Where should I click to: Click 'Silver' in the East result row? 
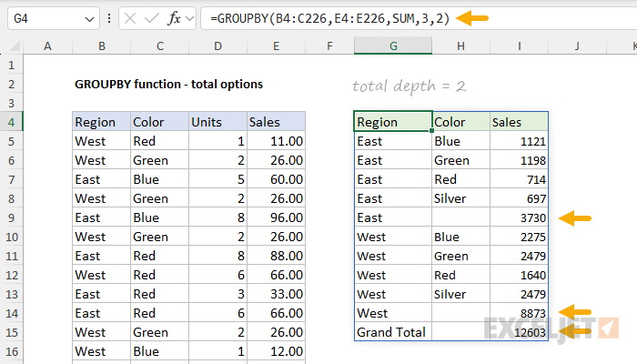461,198
